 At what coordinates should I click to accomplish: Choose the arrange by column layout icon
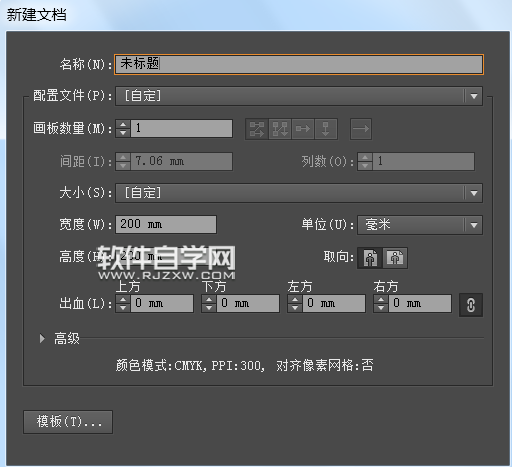326,129
